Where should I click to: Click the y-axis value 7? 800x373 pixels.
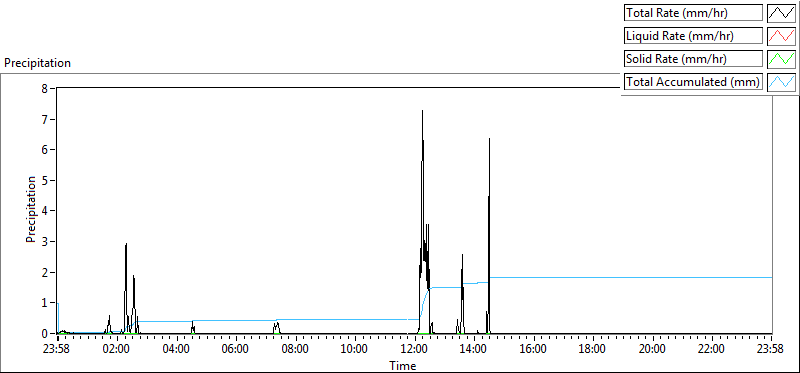point(44,119)
